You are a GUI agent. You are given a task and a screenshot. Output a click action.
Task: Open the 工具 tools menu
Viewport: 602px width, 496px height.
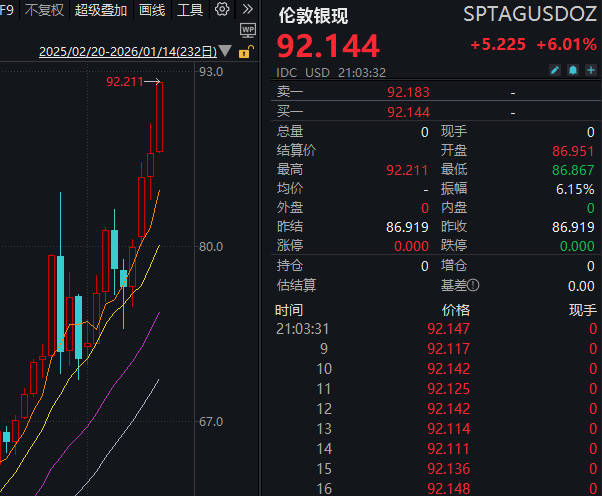(190, 10)
